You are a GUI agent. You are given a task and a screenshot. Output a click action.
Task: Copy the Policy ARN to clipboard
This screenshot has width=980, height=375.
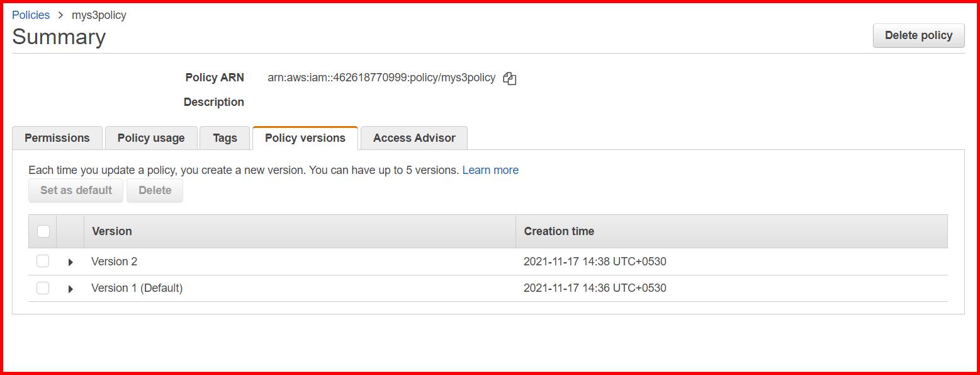(510, 79)
